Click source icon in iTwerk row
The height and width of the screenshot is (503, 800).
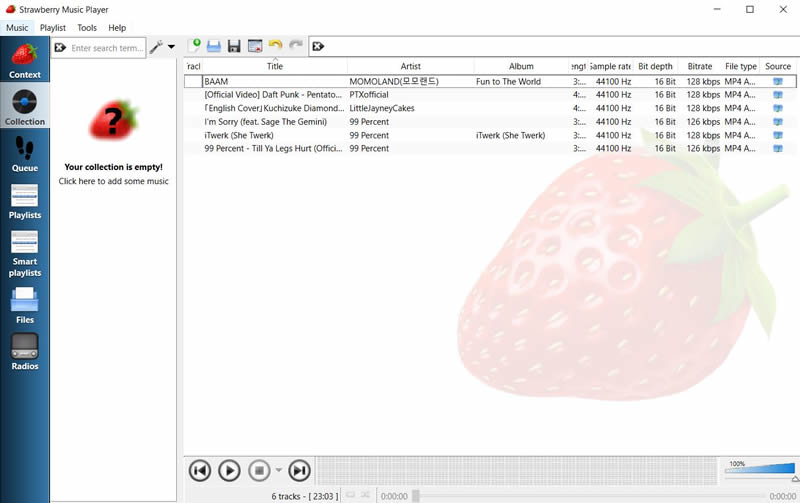778,135
